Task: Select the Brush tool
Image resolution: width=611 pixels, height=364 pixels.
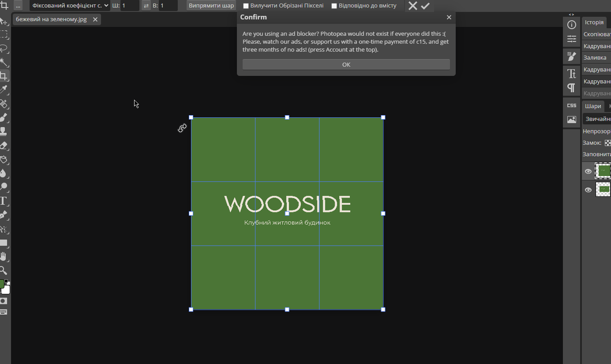Action: 4,117
